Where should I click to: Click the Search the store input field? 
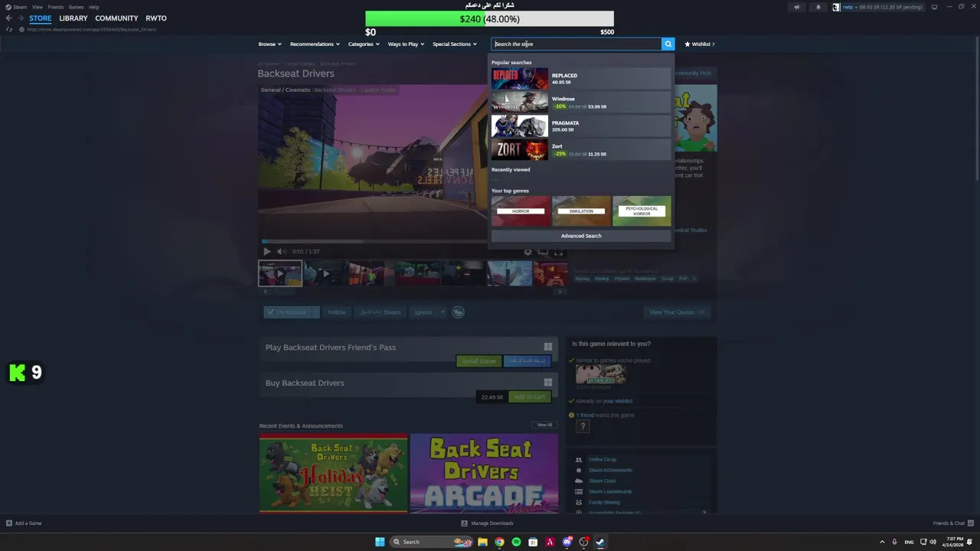577,44
